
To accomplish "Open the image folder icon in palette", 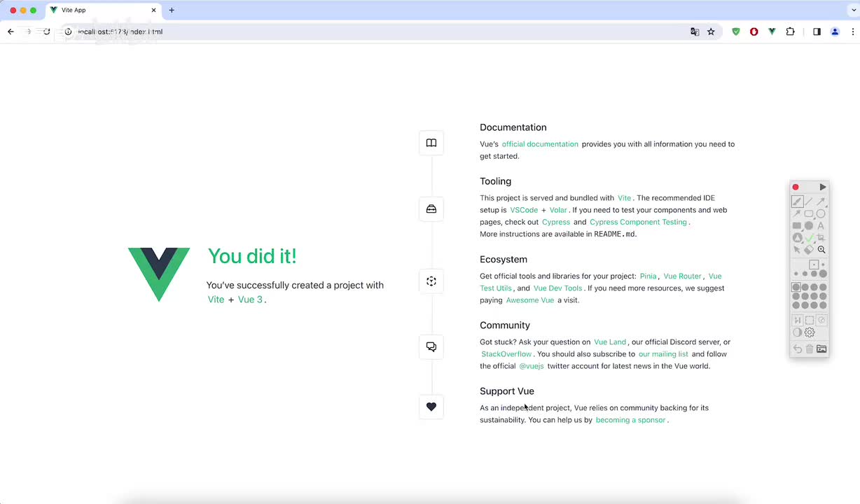I will pos(821,349).
